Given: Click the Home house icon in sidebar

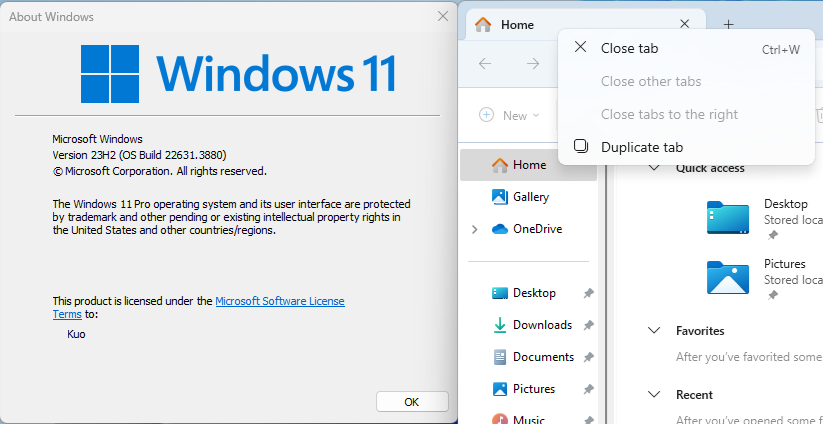Looking at the screenshot, I should [x=500, y=165].
